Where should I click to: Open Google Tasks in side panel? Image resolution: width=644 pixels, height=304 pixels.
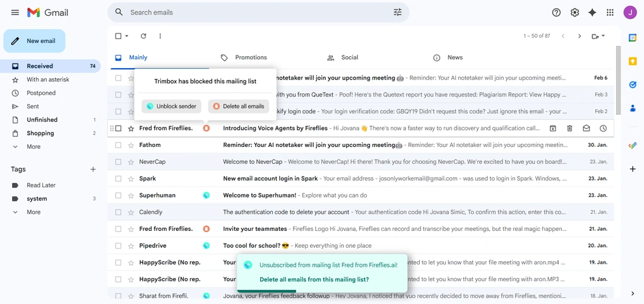pyautogui.click(x=633, y=85)
